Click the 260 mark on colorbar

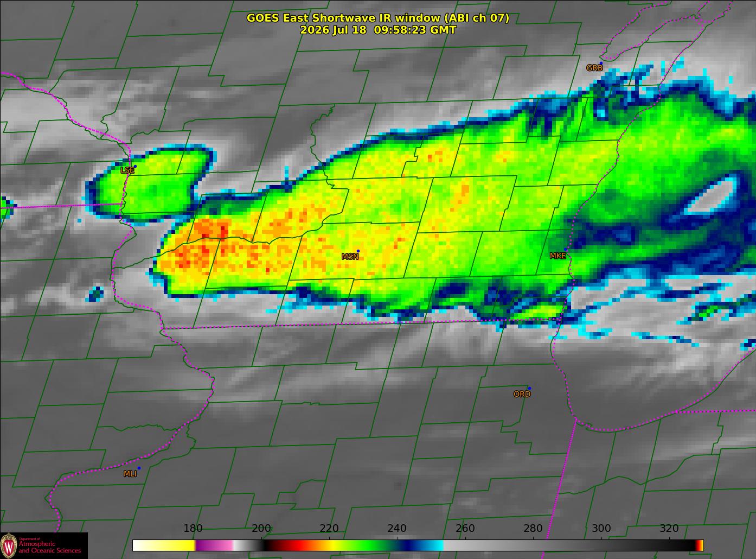[x=465, y=529]
